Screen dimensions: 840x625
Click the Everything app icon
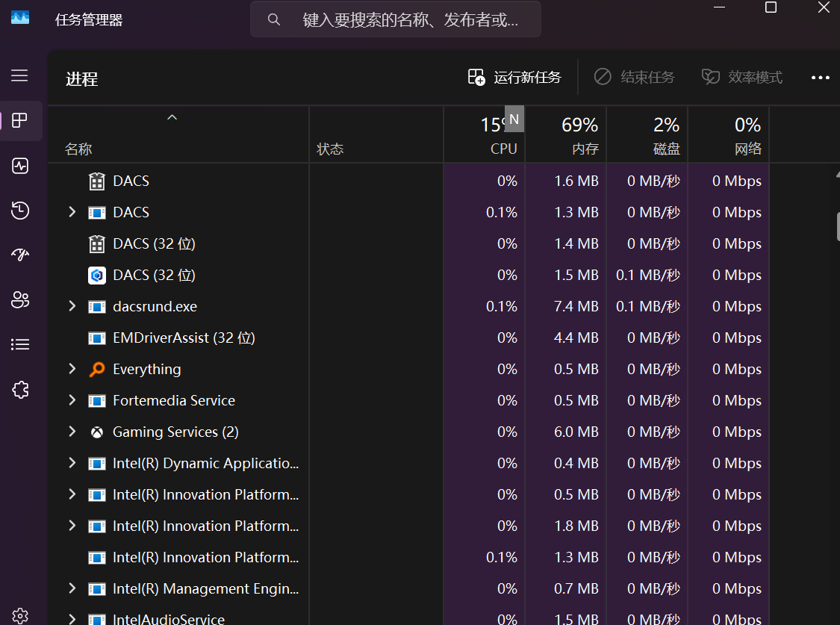97,369
